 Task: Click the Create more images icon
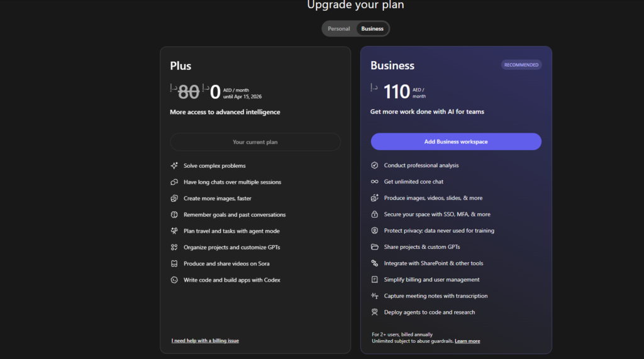(174, 199)
